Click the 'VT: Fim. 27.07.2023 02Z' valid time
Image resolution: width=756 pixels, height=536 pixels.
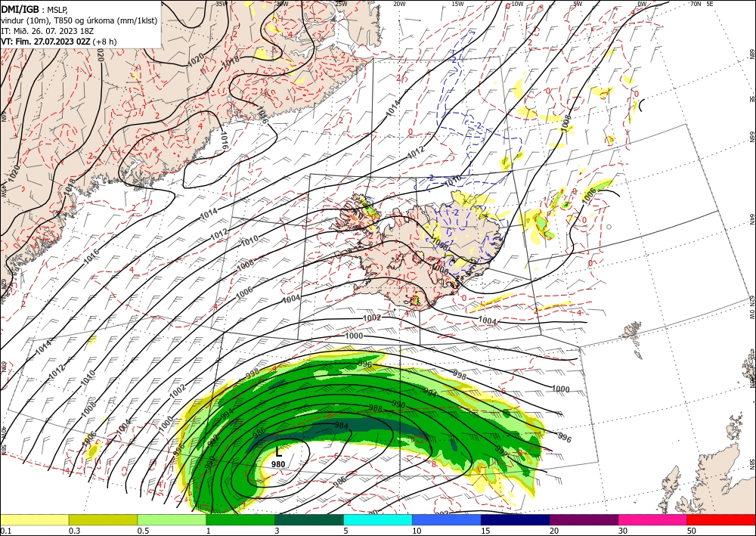tap(45, 42)
